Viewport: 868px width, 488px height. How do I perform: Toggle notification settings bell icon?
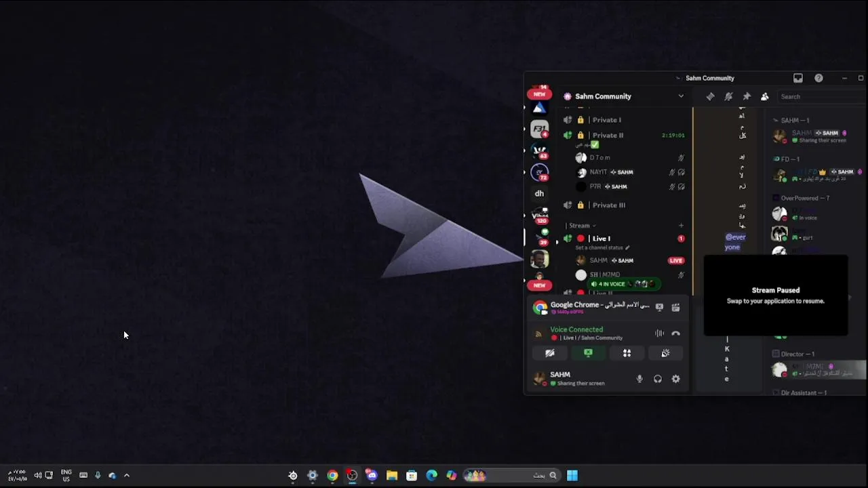[728, 97]
